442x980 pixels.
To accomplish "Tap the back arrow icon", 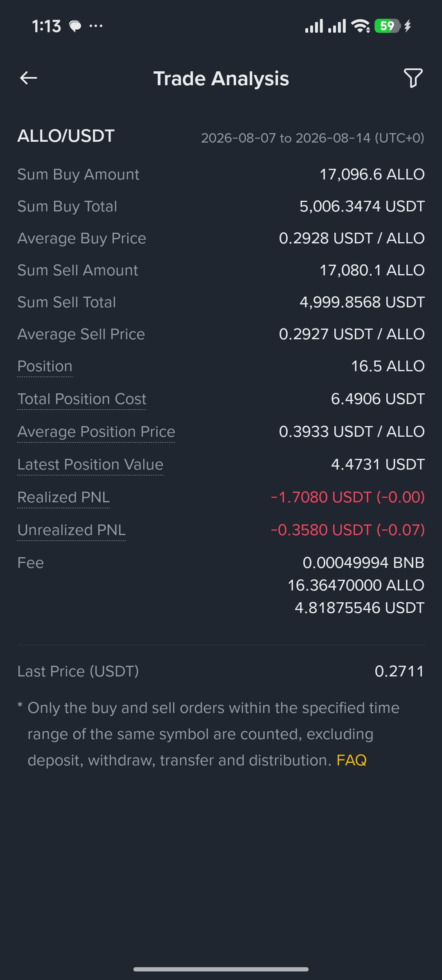I will pyautogui.click(x=29, y=78).
